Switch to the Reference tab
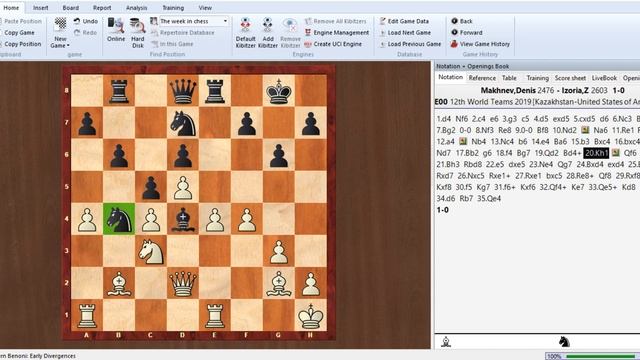Viewport: 640px width, 360px height. pos(482,78)
